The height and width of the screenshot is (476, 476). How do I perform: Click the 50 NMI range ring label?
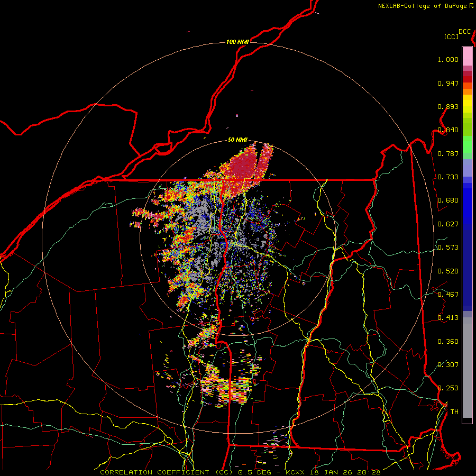[237, 140]
